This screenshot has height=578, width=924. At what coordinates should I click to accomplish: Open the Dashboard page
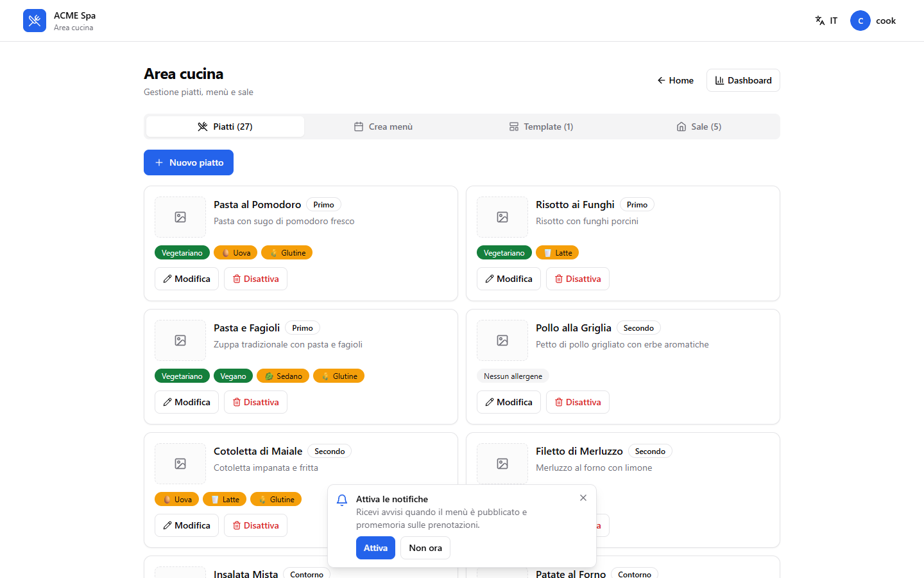pos(743,80)
